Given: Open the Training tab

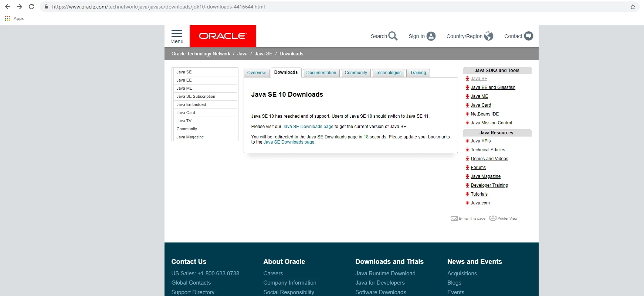Looking at the screenshot, I should pos(418,73).
